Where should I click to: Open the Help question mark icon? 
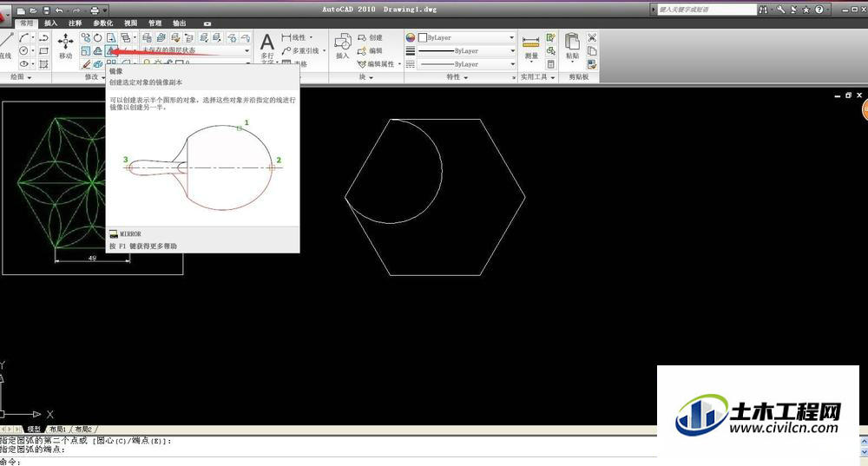coord(819,10)
